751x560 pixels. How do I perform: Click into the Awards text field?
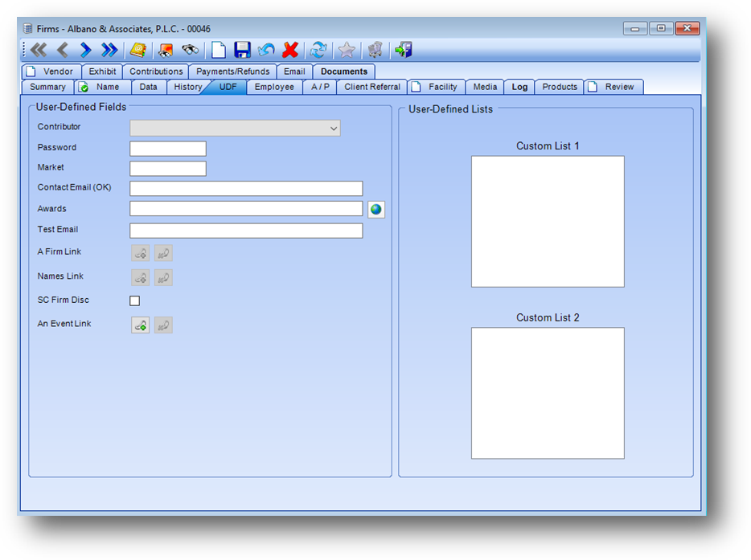coord(246,209)
